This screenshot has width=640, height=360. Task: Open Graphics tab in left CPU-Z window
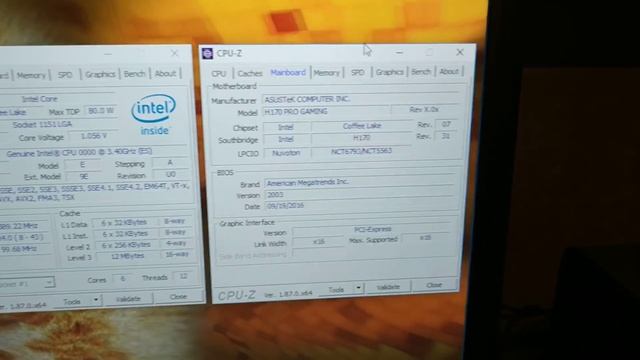[100, 74]
